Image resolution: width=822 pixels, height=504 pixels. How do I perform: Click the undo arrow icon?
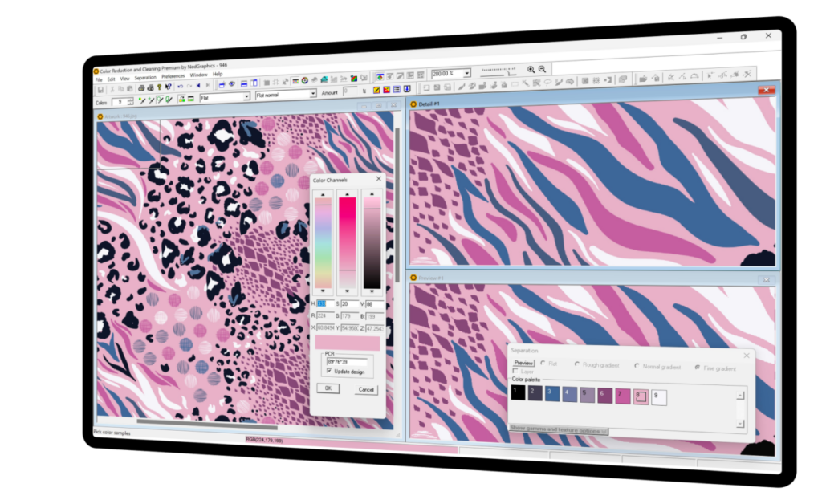pos(180,87)
